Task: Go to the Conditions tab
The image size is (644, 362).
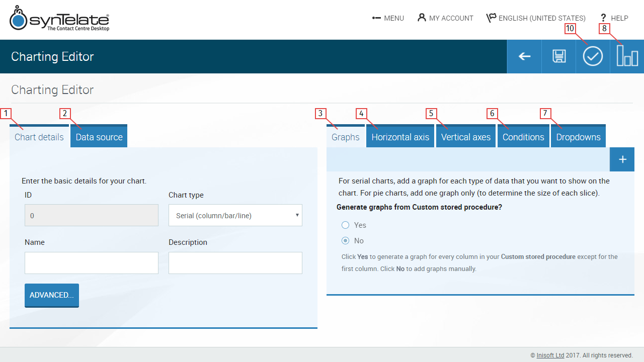Action: 523,137
